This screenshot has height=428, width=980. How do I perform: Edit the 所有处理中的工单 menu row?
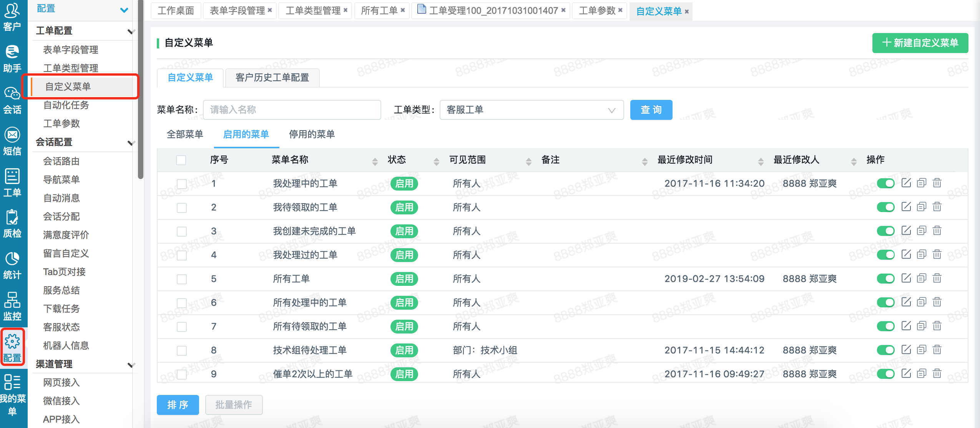click(x=906, y=302)
